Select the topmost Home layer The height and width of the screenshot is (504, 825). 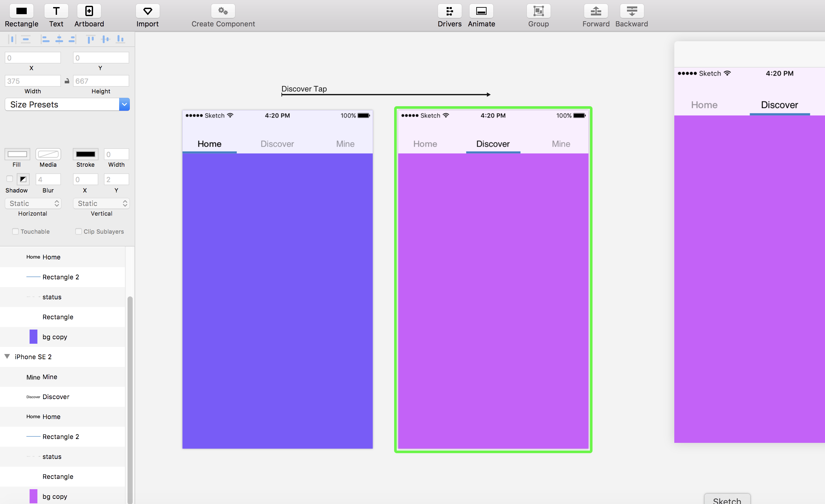coord(62,257)
